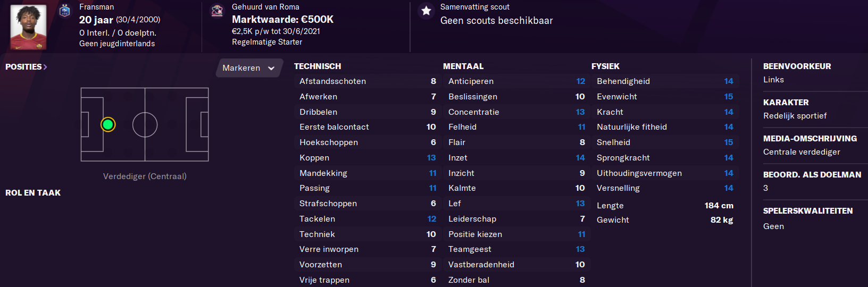
Task: Select the Mentaal column heading
Action: click(463, 66)
